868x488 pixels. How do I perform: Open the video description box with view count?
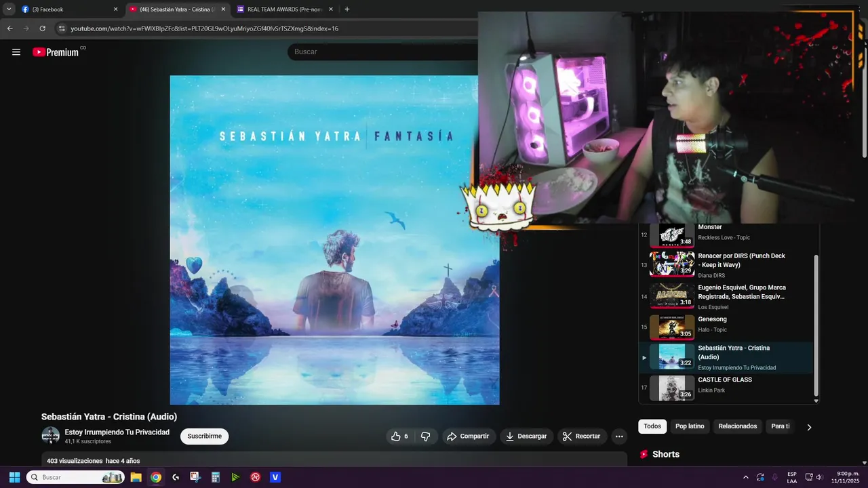334,460
